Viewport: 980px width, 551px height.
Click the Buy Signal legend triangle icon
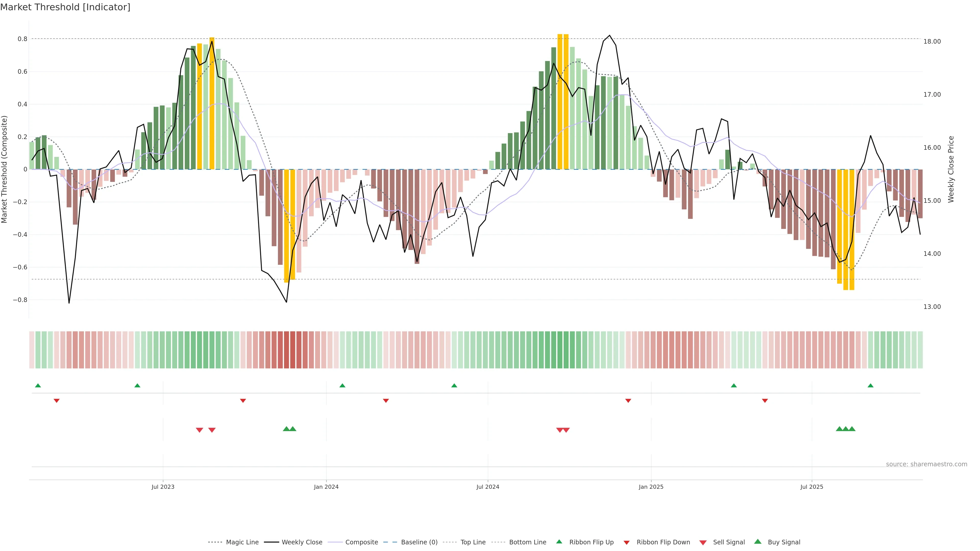coord(757,542)
